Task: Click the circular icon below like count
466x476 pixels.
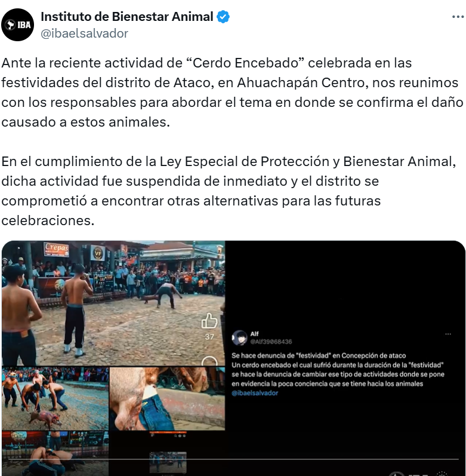Action: click(209, 361)
